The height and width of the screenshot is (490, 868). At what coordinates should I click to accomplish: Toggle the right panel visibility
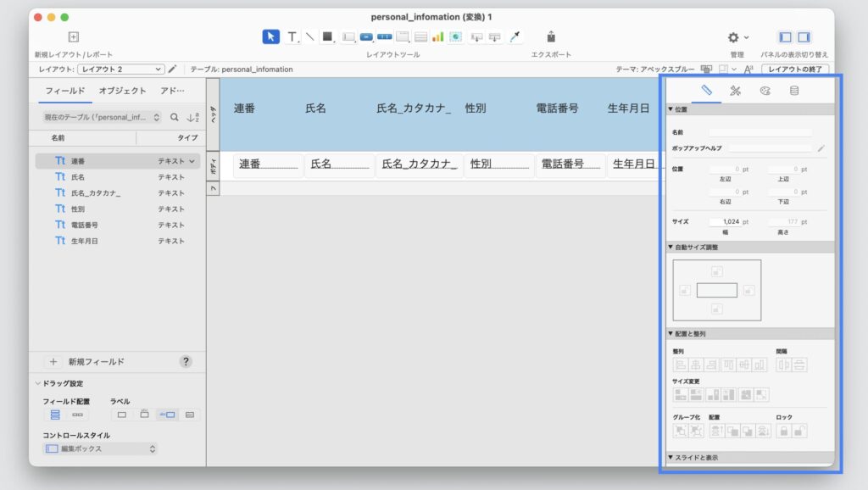click(804, 37)
